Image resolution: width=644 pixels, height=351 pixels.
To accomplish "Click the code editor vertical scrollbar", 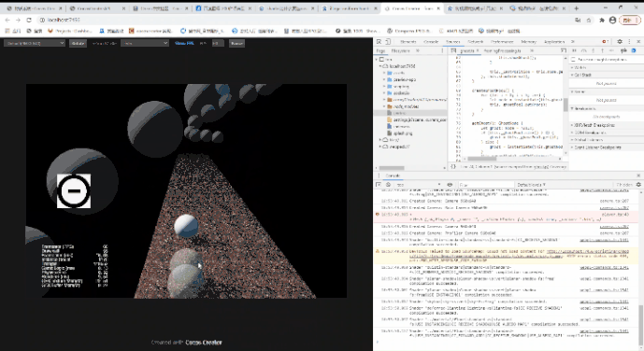I will 565,105.
